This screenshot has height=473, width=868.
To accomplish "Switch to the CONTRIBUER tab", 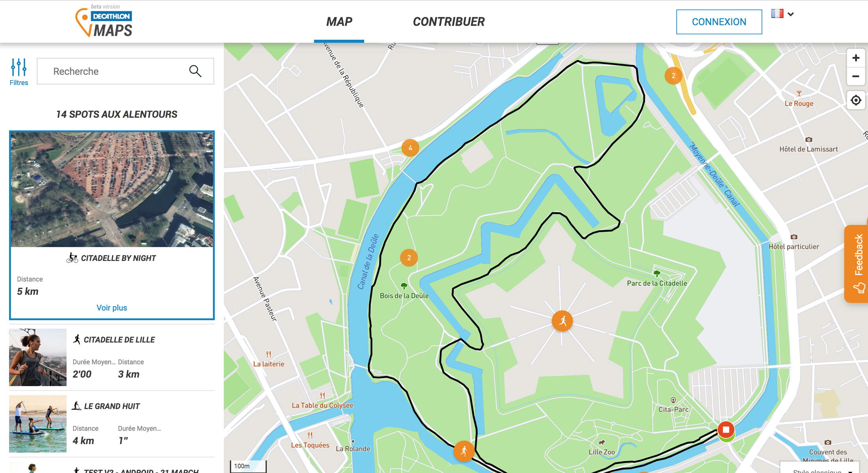I will click(449, 22).
